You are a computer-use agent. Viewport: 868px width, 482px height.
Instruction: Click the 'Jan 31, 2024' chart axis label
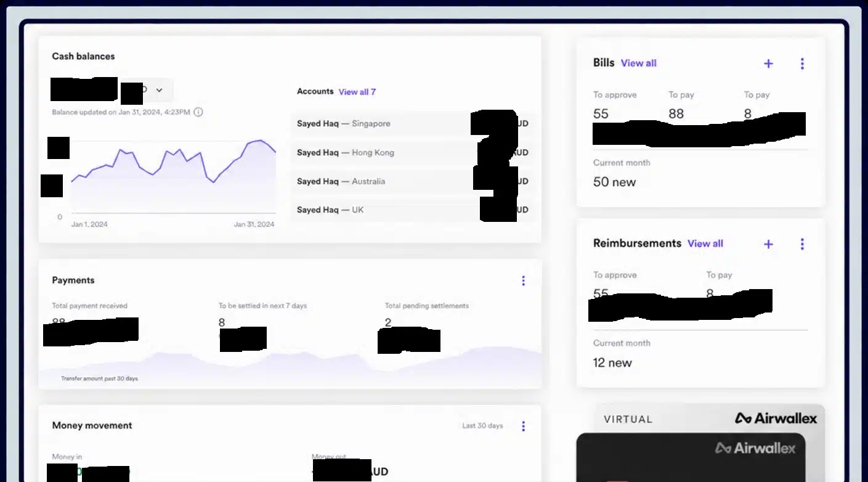pyautogui.click(x=254, y=224)
